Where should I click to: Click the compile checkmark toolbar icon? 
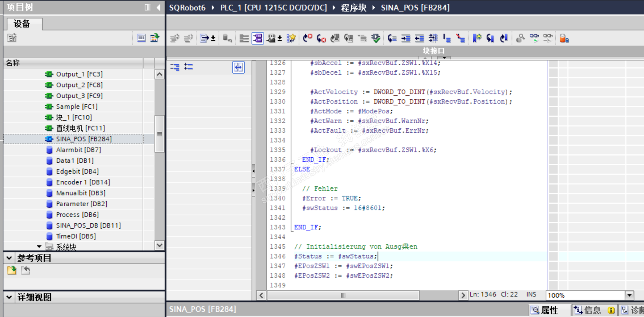(376, 38)
